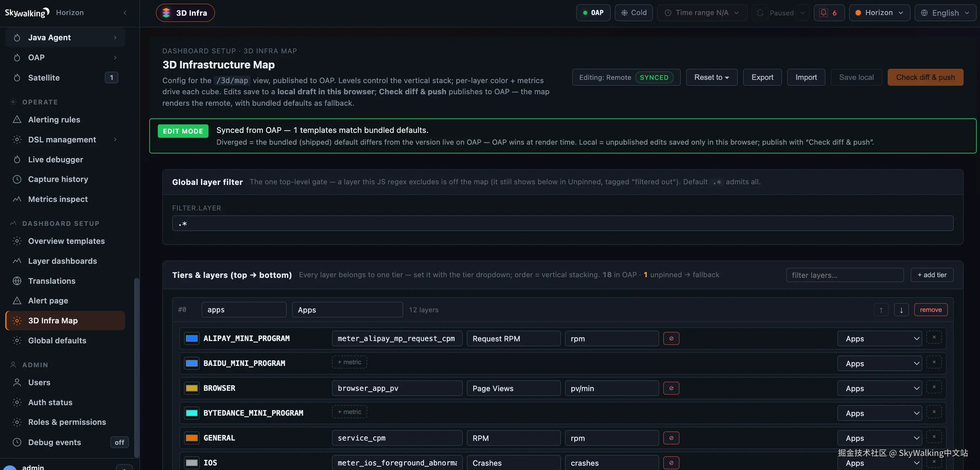Viewport: 980px width, 470px height.
Task: Change ALIPAY_MINI_PROGRAM blue color swatch
Action: [191, 338]
